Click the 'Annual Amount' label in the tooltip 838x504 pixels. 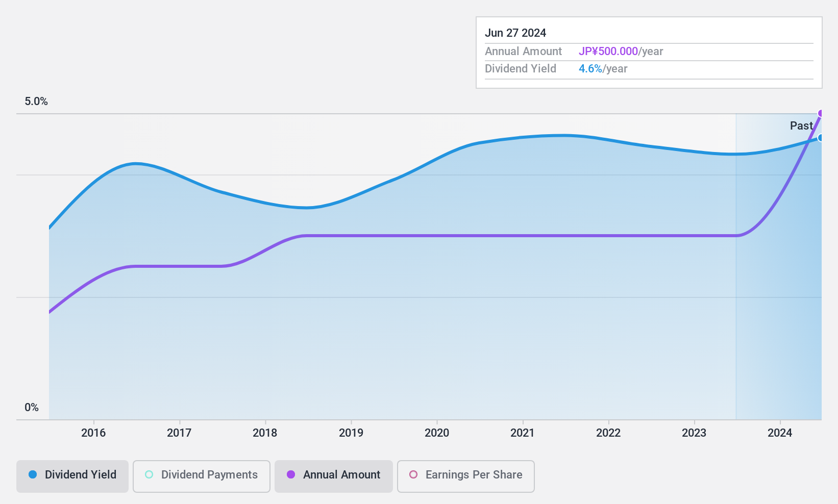[x=523, y=52]
